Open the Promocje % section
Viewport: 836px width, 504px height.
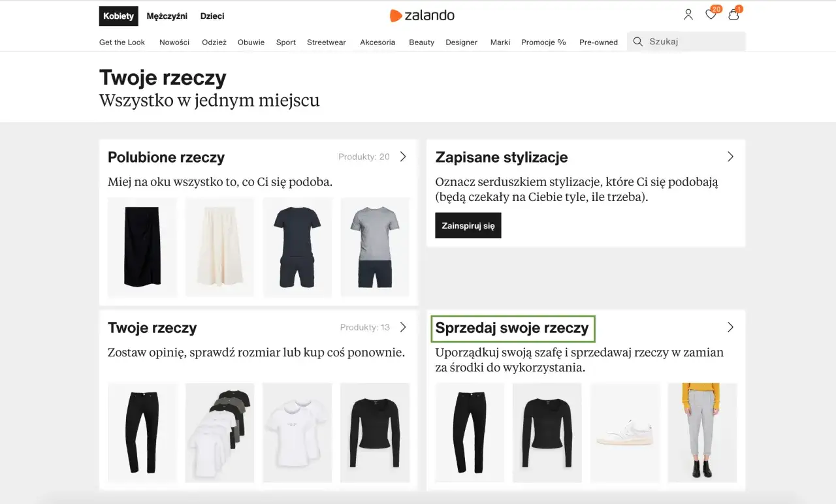(543, 42)
